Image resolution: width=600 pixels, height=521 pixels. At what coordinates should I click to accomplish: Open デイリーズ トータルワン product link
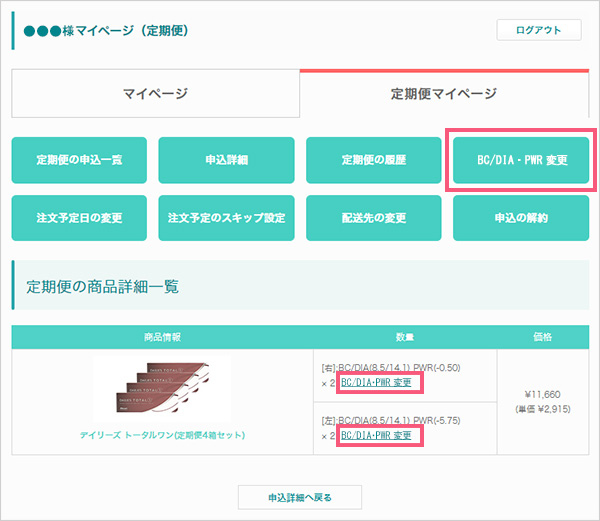pos(163,435)
